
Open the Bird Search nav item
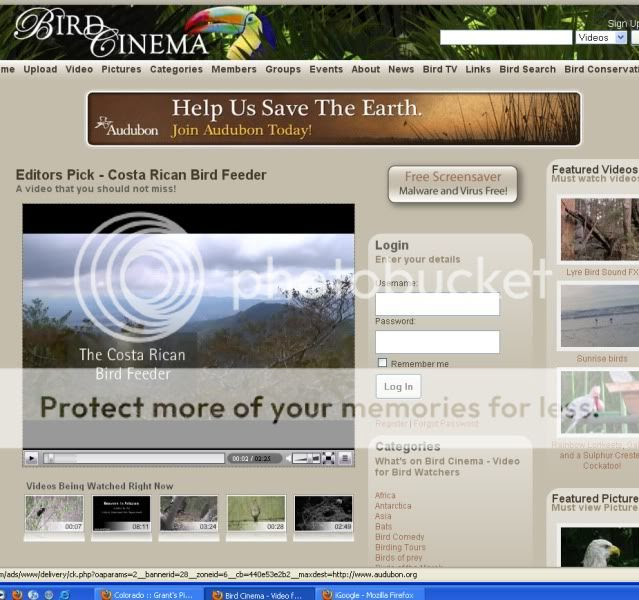pos(527,69)
